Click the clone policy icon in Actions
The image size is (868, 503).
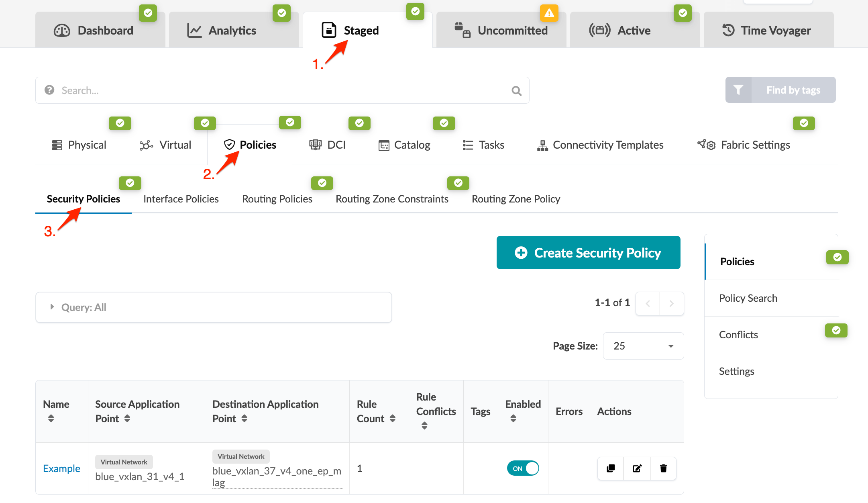(611, 468)
